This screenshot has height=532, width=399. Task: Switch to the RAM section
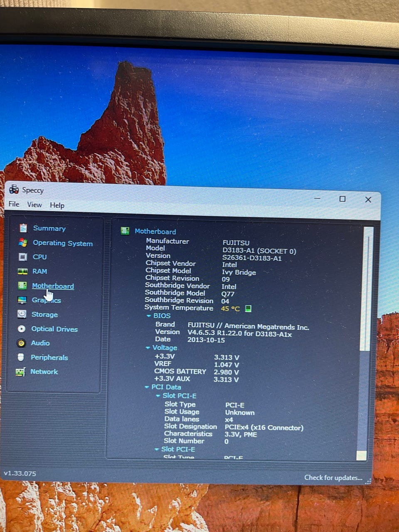pyautogui.click(x=40, y=271)
